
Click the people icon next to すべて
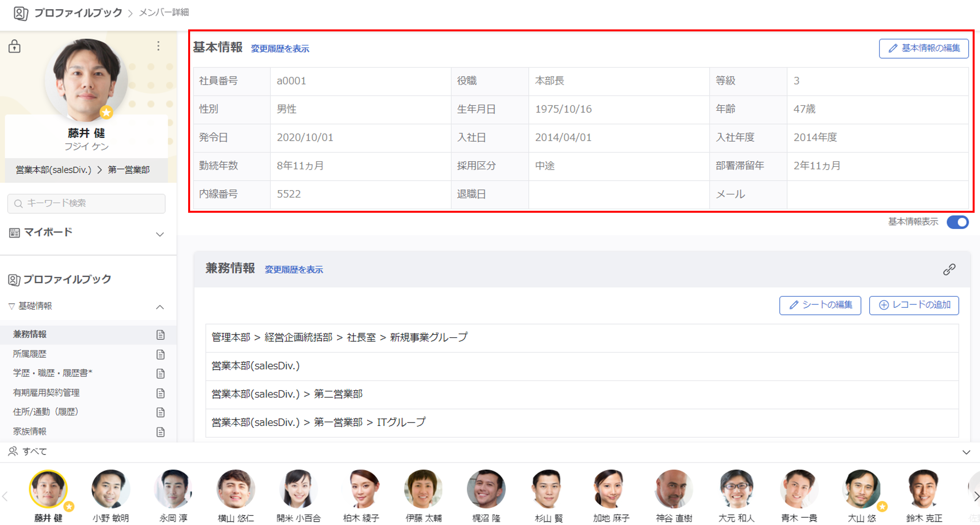click(13, 451)
